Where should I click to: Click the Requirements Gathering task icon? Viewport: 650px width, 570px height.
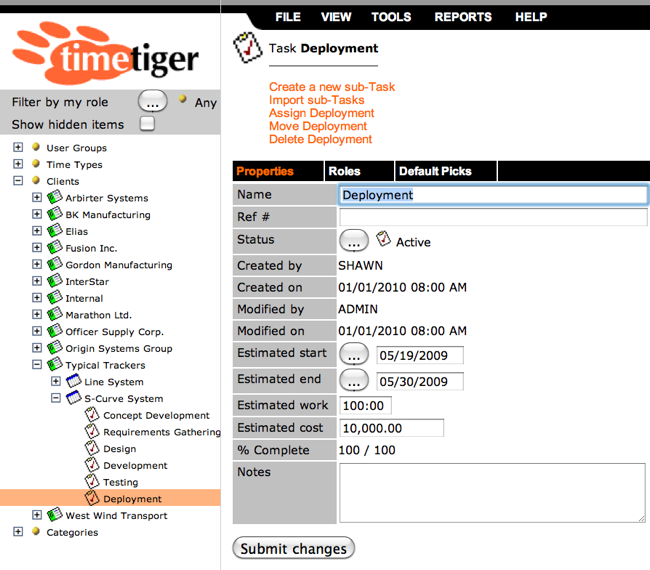click(92, 431)
